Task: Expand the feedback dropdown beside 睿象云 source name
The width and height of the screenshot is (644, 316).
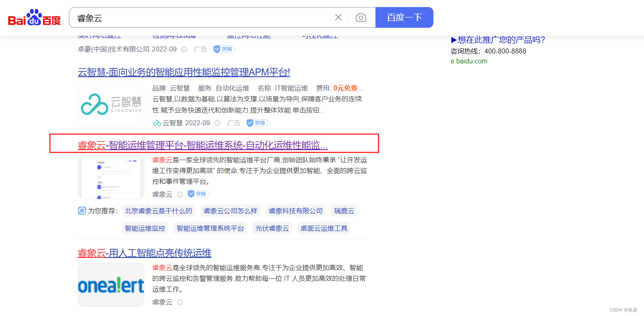Action: pos(179,194)
